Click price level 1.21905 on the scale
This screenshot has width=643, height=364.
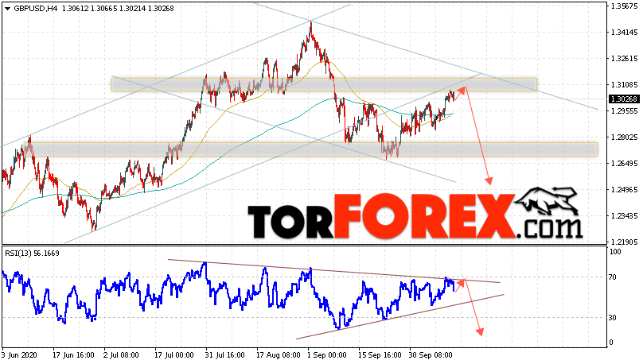624,242
